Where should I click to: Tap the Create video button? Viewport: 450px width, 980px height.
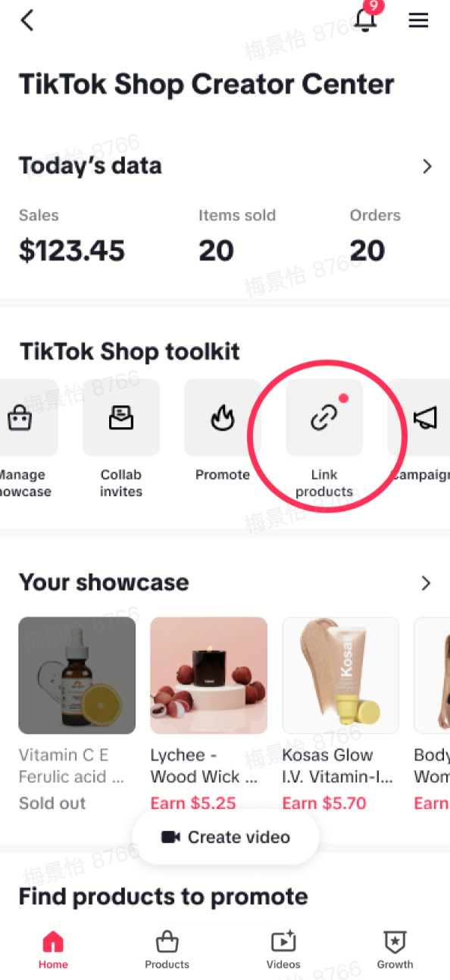(225, 837)
